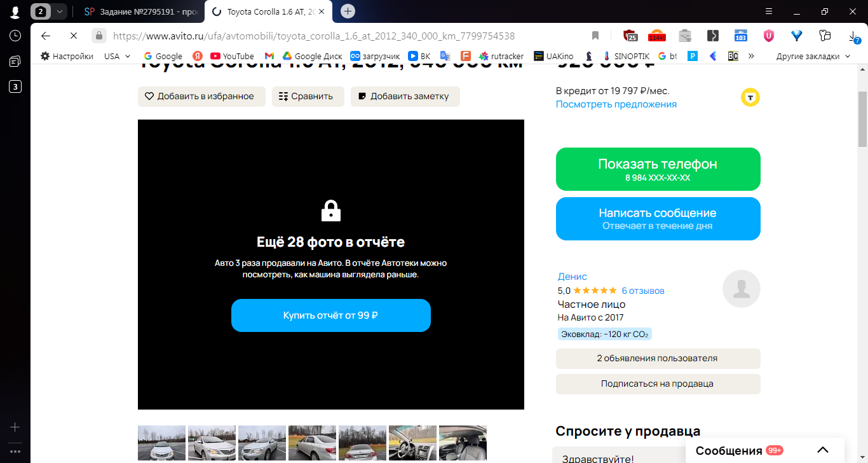
Task: Open sidebar three dots menu
Action: point(15,451)
